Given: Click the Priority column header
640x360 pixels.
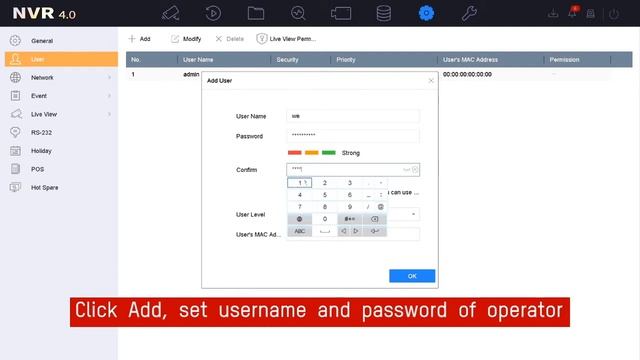Looking at the screenshot, I should pyautogui.click(x=384, y=60).
